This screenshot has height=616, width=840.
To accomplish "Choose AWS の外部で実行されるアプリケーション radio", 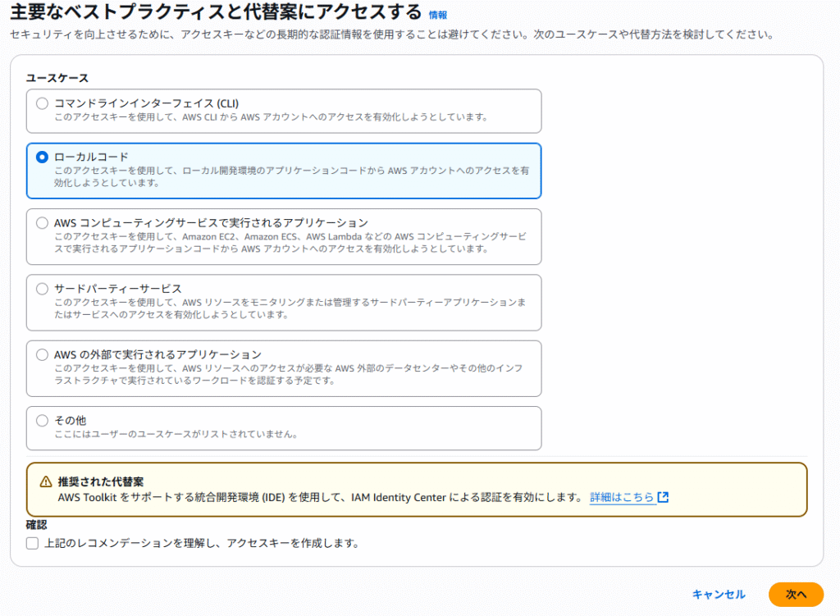I will 42,354.
